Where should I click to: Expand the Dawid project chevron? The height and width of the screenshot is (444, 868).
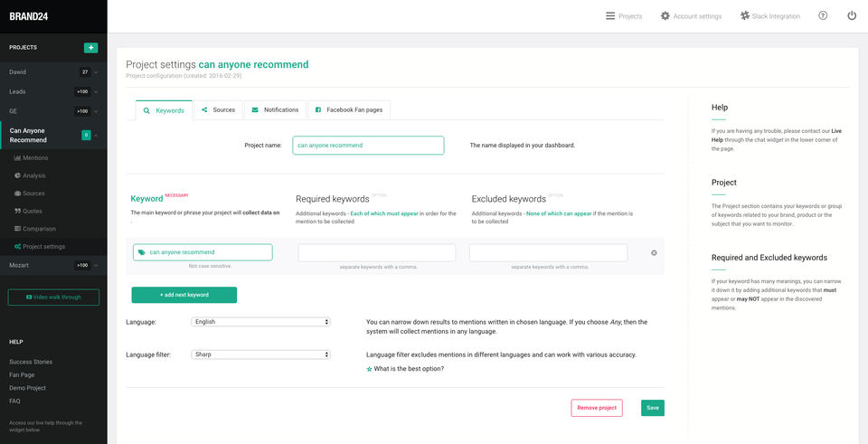(x=96, y=72)
